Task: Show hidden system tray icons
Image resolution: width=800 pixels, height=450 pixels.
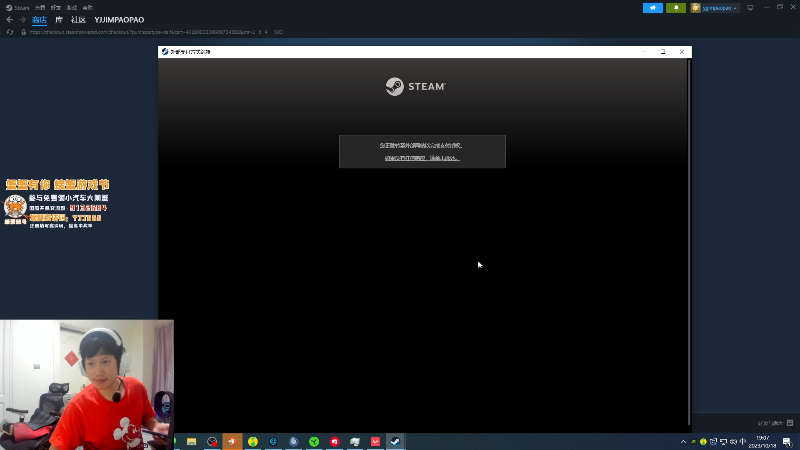Action: [x=683, y=442]
